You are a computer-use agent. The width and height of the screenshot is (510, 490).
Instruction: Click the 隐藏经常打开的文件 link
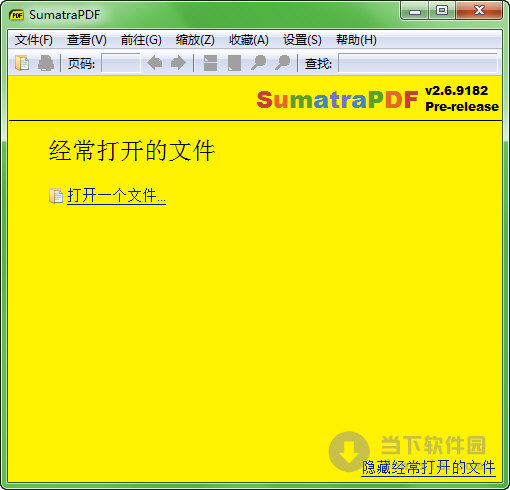(x=428, y=467)
